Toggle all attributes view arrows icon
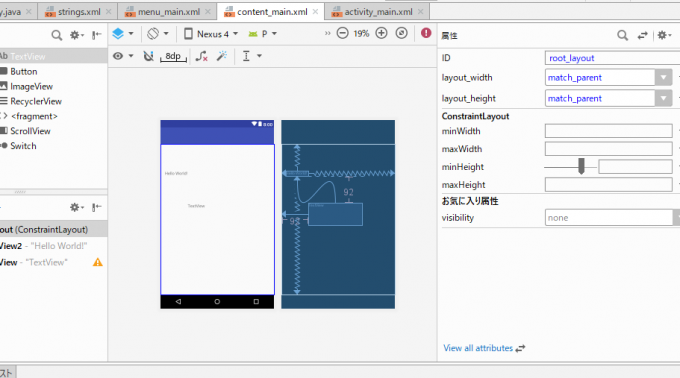The width and height of the screenshot is (680, 378). point(642,35)
